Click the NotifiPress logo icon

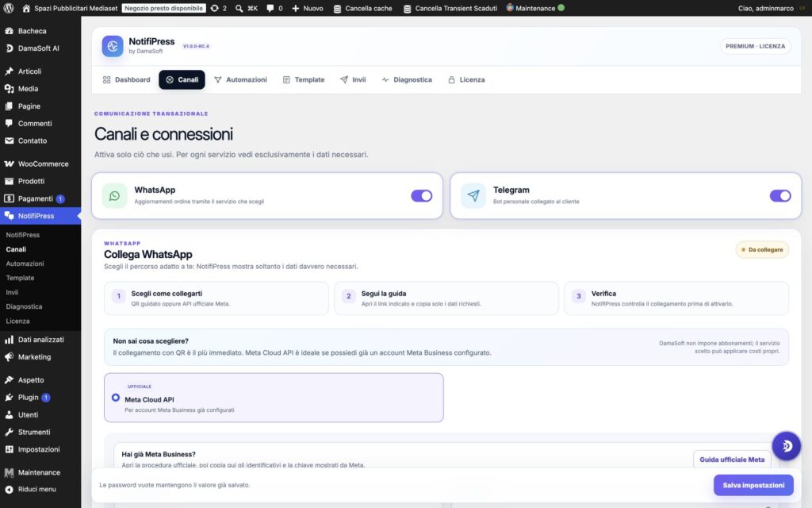(113, 46)
